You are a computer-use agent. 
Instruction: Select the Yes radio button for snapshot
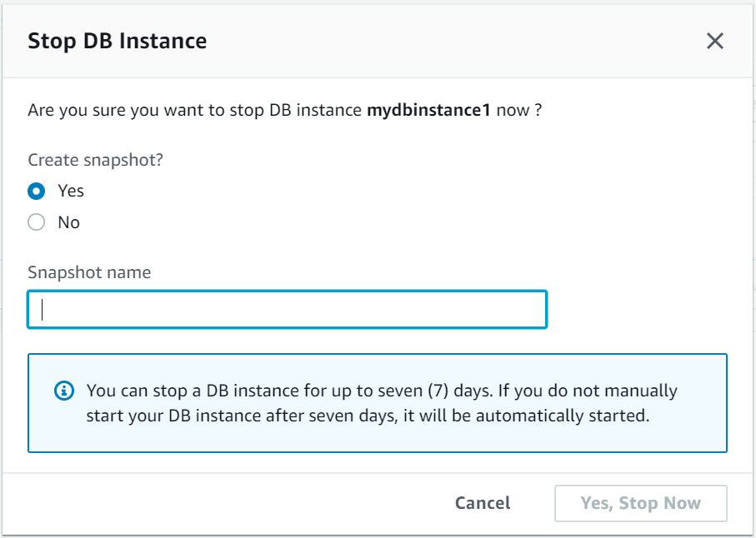(36, 191)
